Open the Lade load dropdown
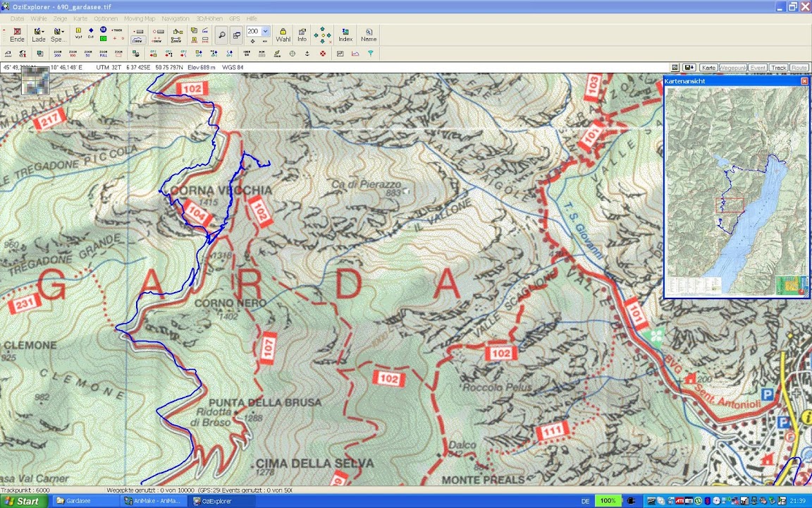This screenshot has width=812, height=508. pyautogui.click(x=38, y=35)
